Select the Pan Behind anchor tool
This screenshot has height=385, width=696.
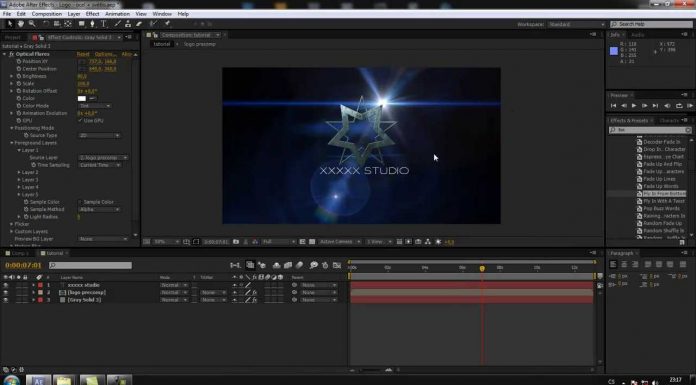pyautogui.click(x=68, y=24)
